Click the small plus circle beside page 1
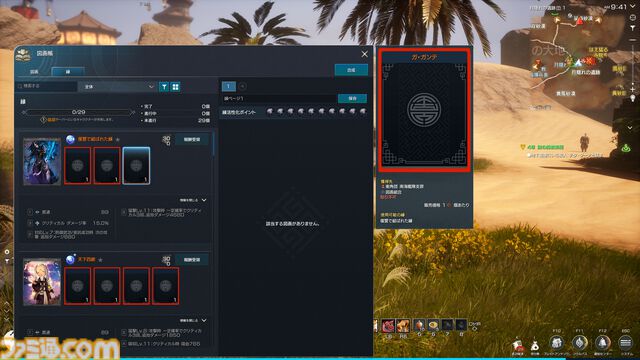 (x=242, y=86)
